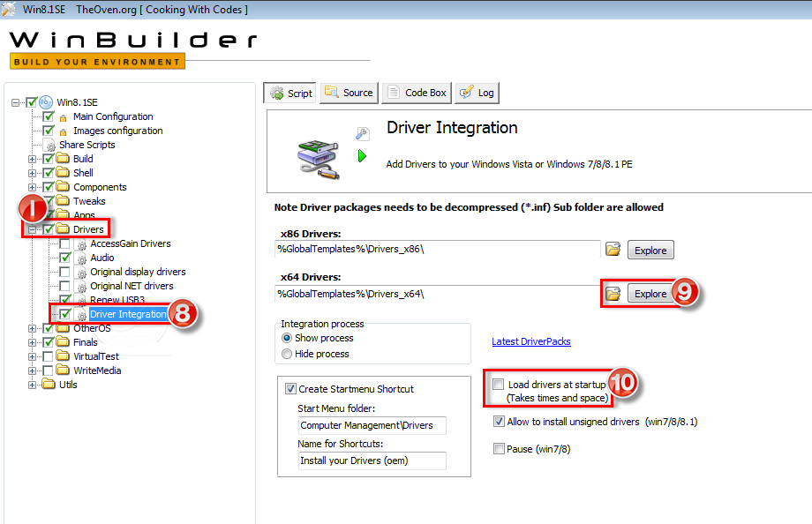Expand the Build folder node
812x524 pixels.
click(x=32, y=159)
